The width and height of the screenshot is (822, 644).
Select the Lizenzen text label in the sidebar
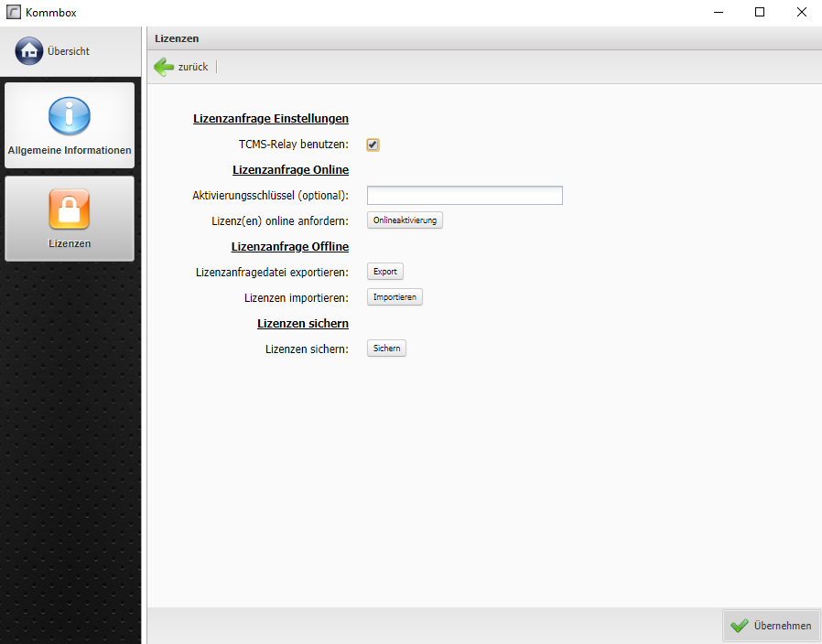coord(70,243)
